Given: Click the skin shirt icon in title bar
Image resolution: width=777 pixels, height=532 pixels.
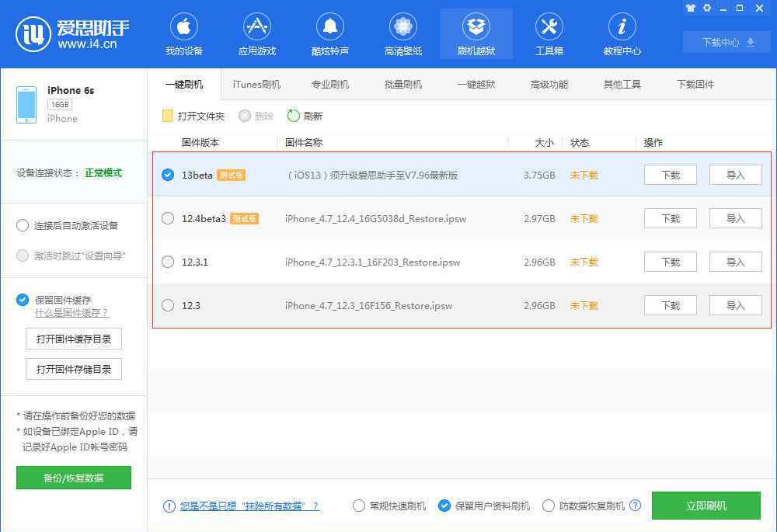Looking at the screenshot, I should click(690, 8).
